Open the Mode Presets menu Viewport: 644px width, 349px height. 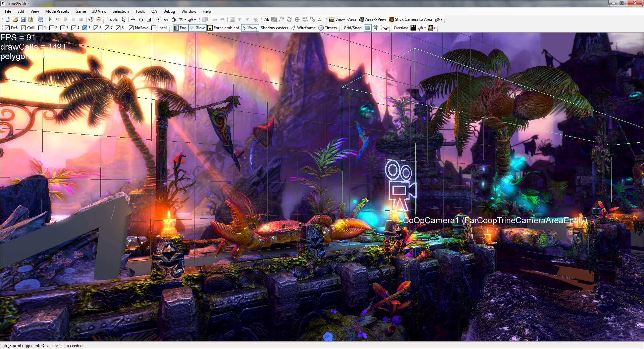57,11
